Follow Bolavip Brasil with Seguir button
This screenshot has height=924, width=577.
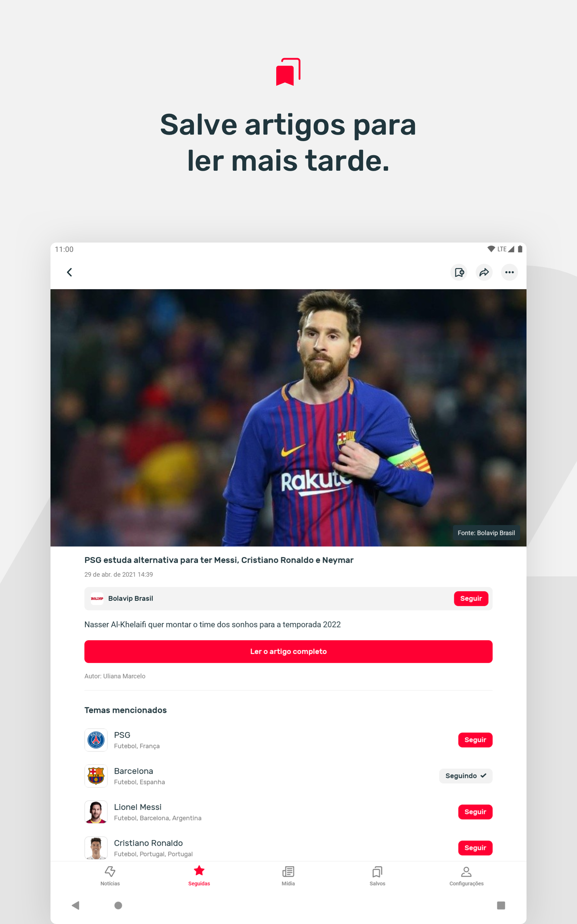pyautogui.click(x=471, y=598)
